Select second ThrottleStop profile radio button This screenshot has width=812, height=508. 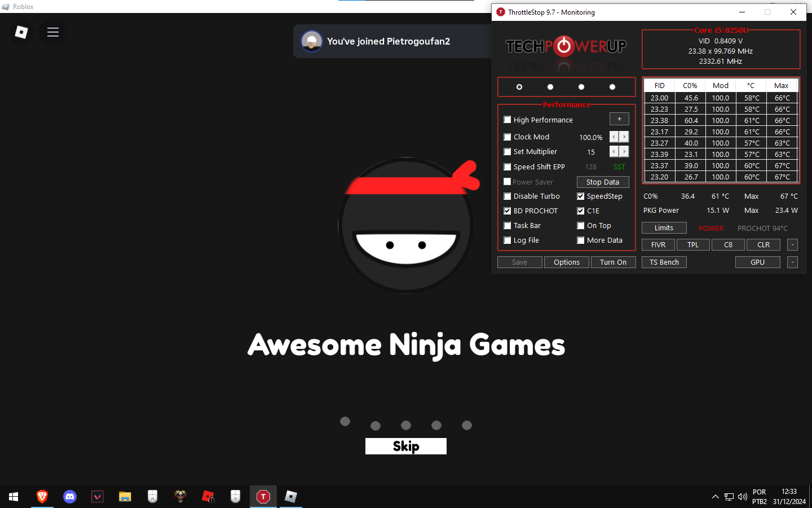click(x=550, y=87)
